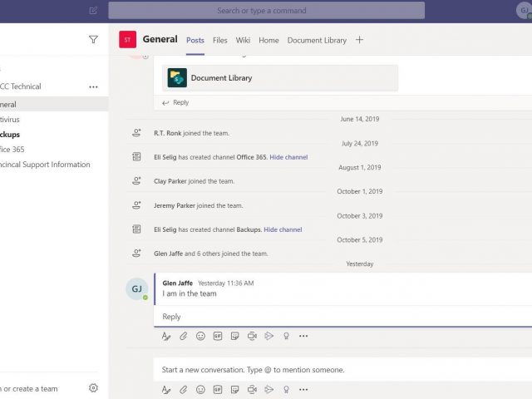Open sticker picker in reply toolbar
This screenshot has width=532, height=399.
coord(234,336)
